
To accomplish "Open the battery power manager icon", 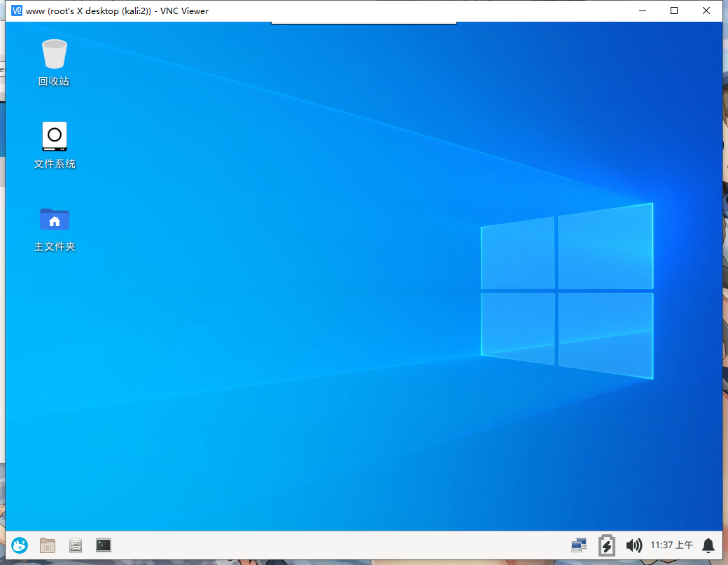I will [x=607, y=545].
